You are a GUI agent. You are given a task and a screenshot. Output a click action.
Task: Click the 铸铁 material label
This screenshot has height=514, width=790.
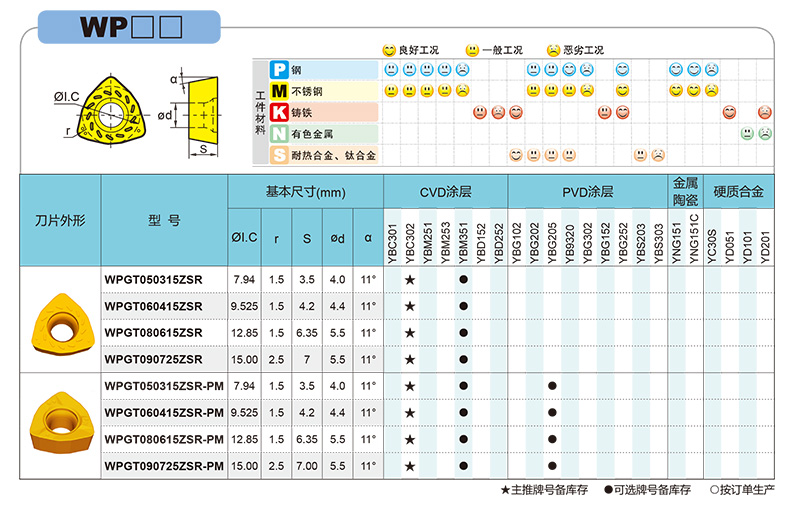click(302, 113)
